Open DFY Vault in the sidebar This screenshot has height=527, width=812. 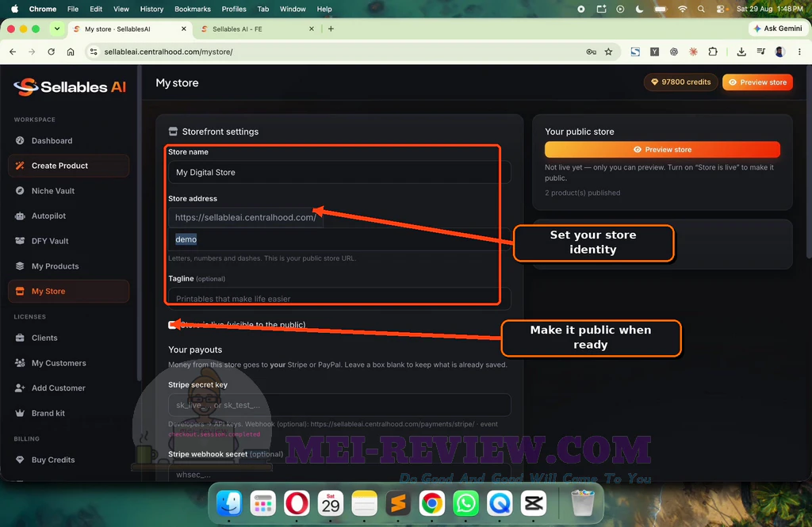(68, 241)
